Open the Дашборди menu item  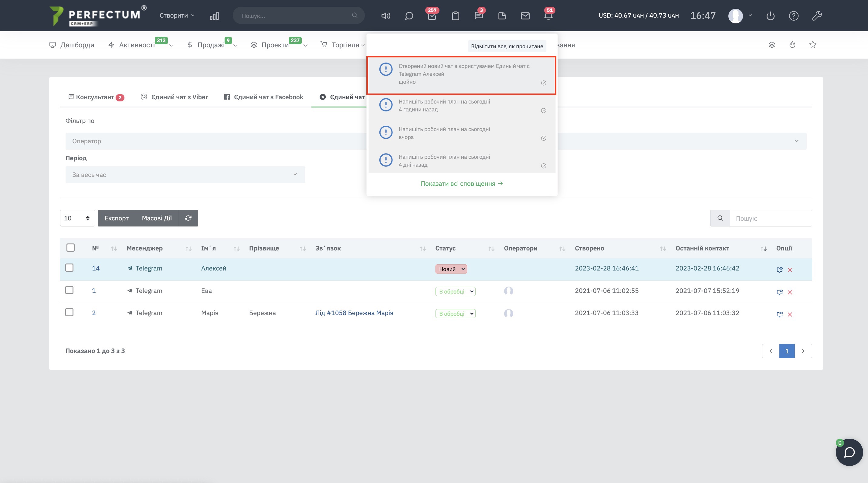click(x=72, y=45)
